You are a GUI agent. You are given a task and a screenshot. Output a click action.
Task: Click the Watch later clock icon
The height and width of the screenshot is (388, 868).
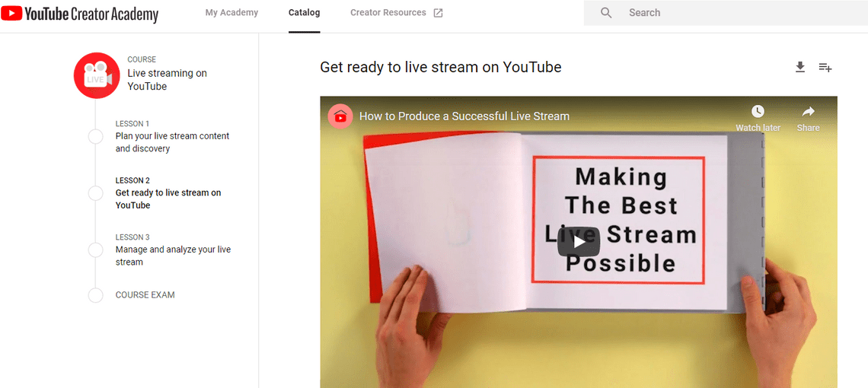click(758, 111)
